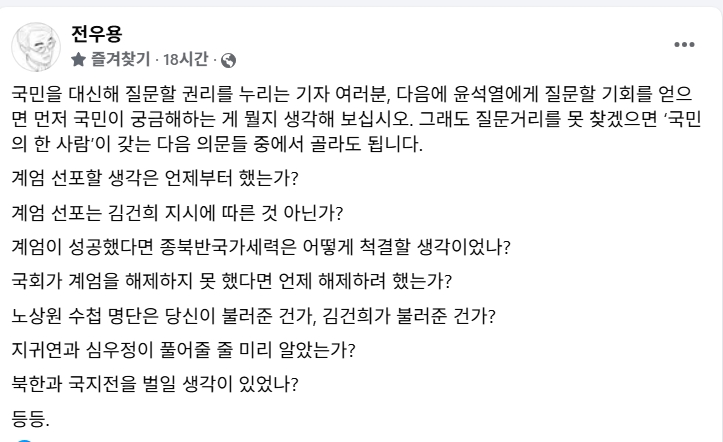
Task: Click the blue reaction icon below the post
Action: point(24,440)
